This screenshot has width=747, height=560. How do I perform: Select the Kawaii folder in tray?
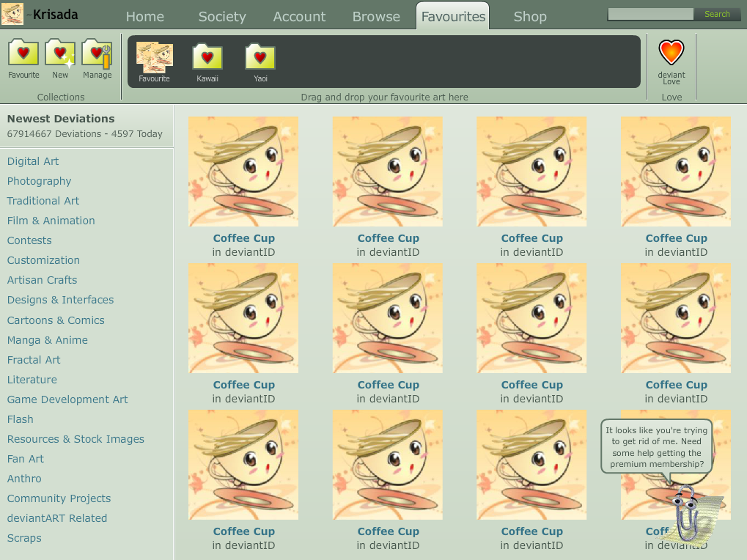207,56
